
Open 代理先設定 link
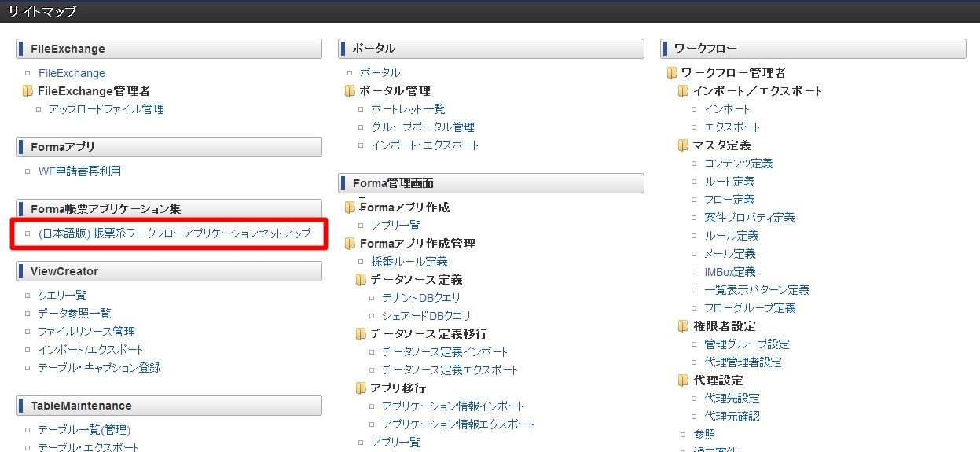(732, 399)
